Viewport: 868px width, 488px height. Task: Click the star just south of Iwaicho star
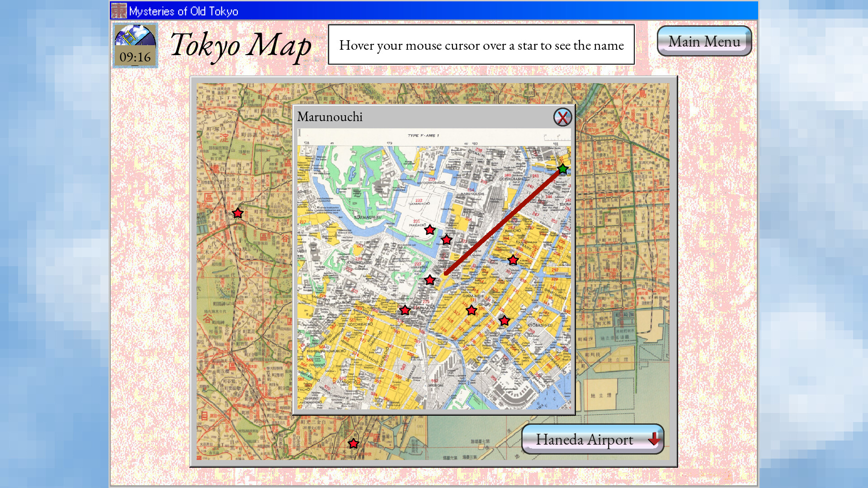click(x=447, y=239)
